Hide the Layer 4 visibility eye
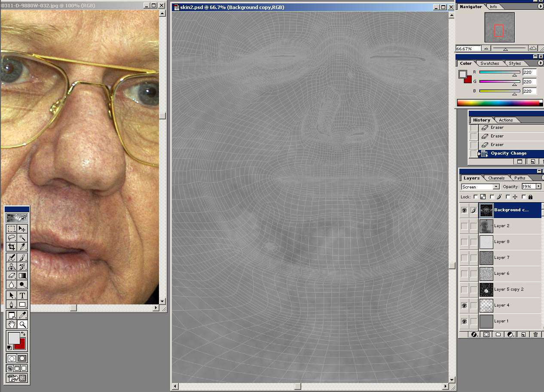 464,305
